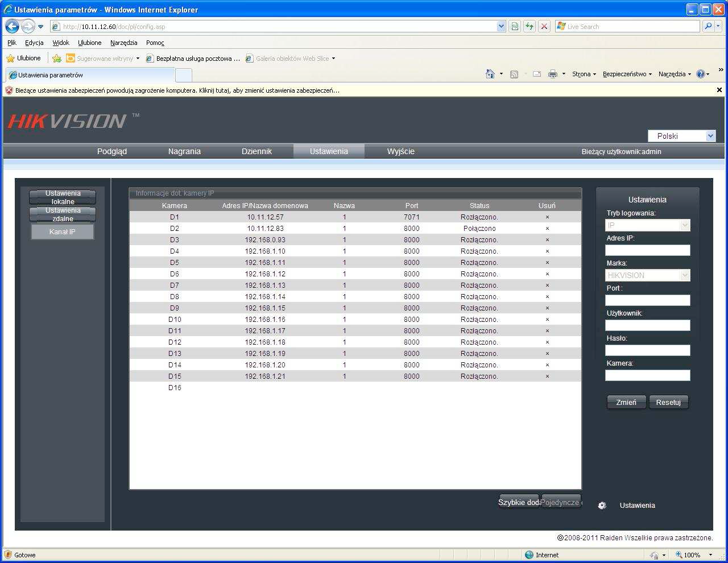Click the Sugerowane witryny favorites link
728x563 pixels.
(102, 58)
